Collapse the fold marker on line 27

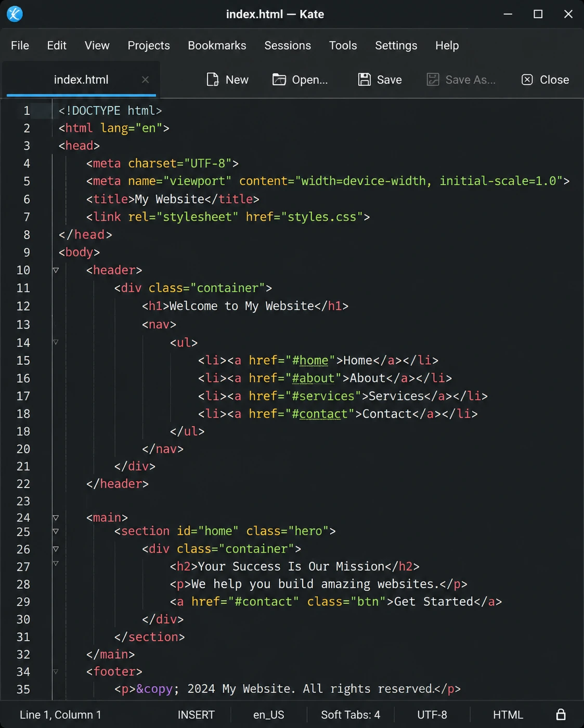pyautogui.click(x=56, y=563)
